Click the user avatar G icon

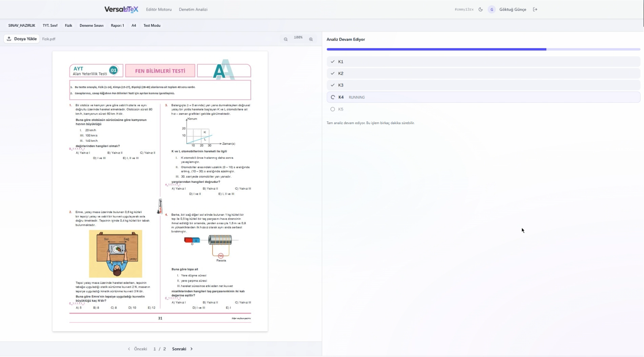click(x=492, y=10)
